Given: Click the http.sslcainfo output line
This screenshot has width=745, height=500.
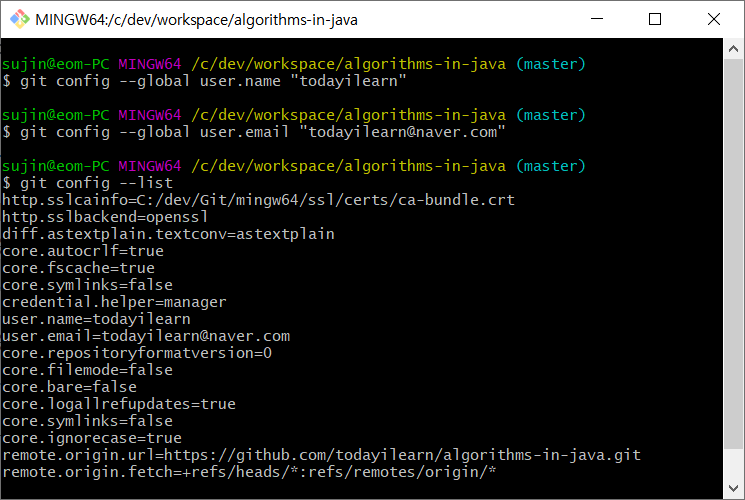Looking at the screenshot, I should pyautogui.click(x=258, y=200).
